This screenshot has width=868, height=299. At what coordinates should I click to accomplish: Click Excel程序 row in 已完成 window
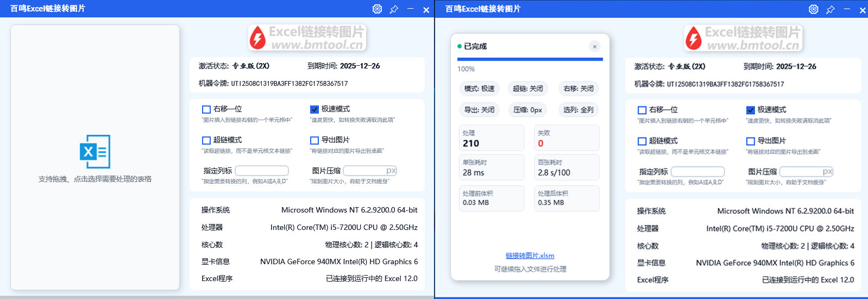(745, 279)
